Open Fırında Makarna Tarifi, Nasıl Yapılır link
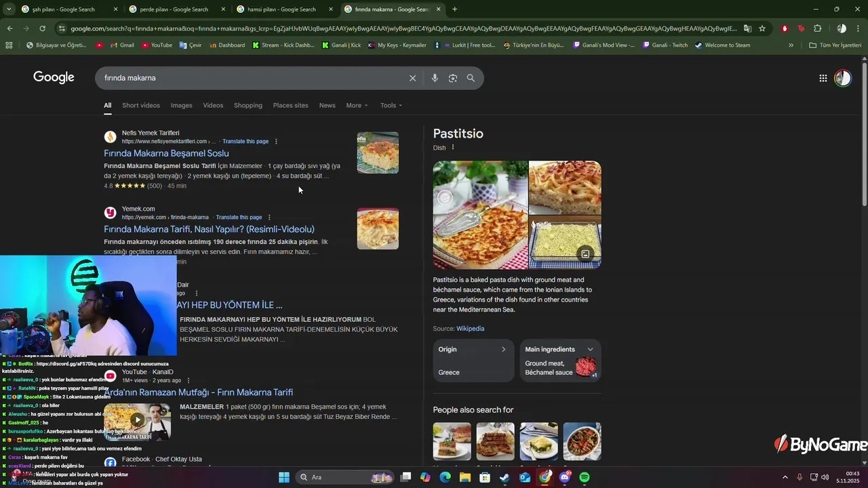868x488 pixels. pos(209,229)
